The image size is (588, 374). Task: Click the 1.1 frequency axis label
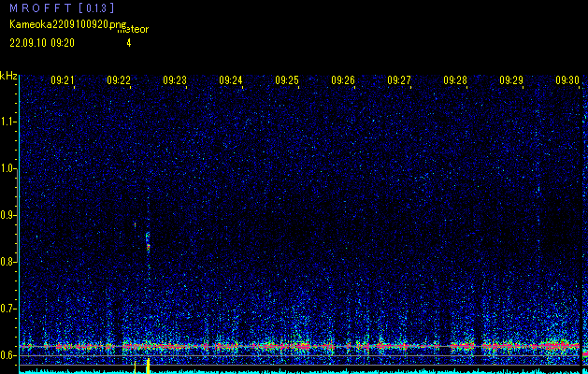click(x=7, y=122)
